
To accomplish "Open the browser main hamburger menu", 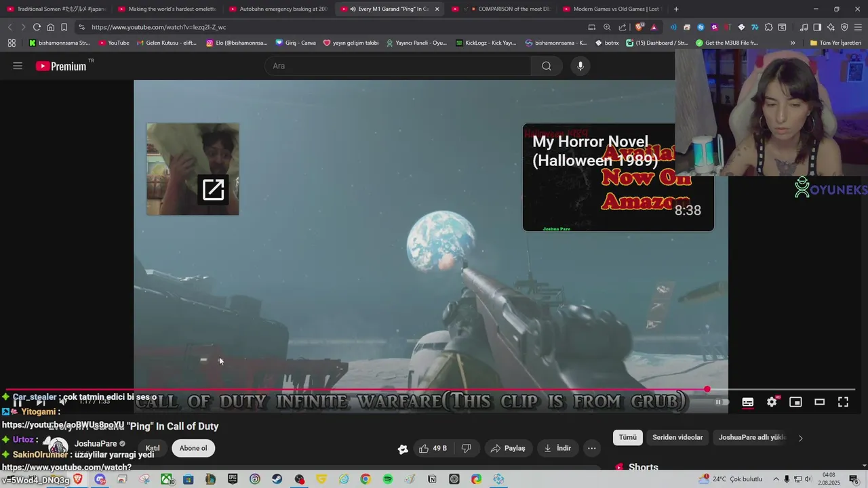I will coord(859,27).
